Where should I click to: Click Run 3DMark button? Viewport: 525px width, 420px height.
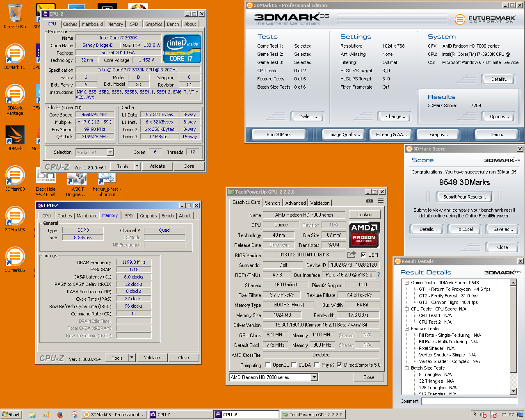[278, 135]
